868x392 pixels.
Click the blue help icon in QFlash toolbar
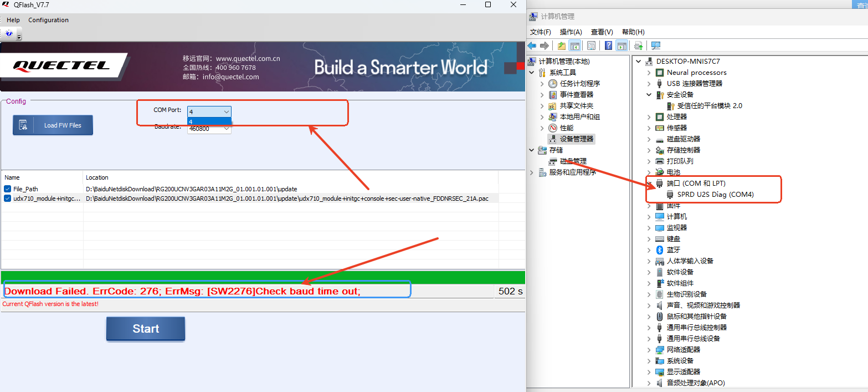9,33
